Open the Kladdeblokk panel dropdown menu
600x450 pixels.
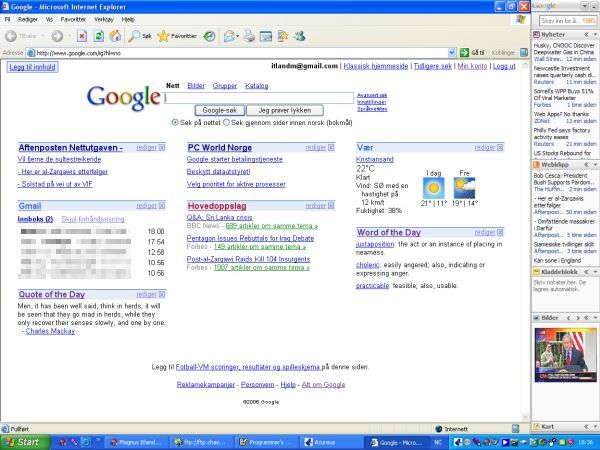coord(595,272)
